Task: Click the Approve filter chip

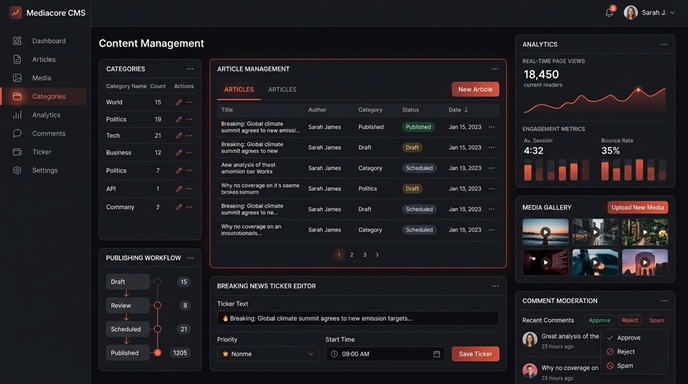Action: [x=599, y=320]
